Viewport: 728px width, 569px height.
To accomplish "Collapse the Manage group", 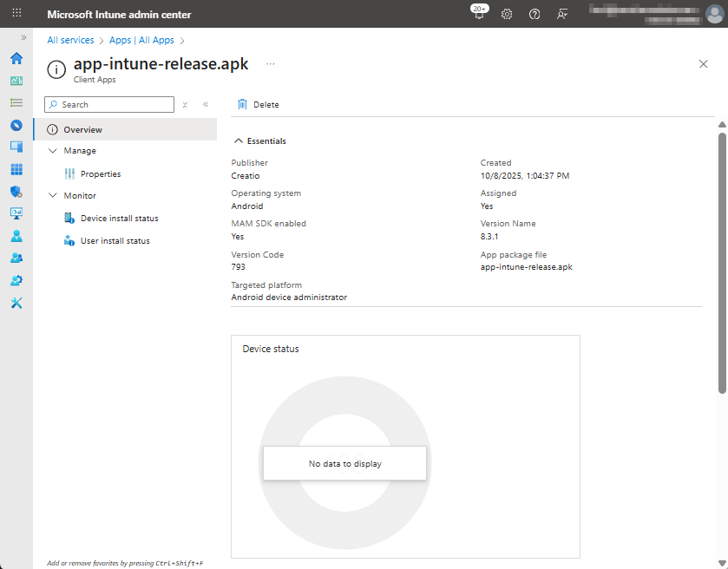I will tap(52, 151).
